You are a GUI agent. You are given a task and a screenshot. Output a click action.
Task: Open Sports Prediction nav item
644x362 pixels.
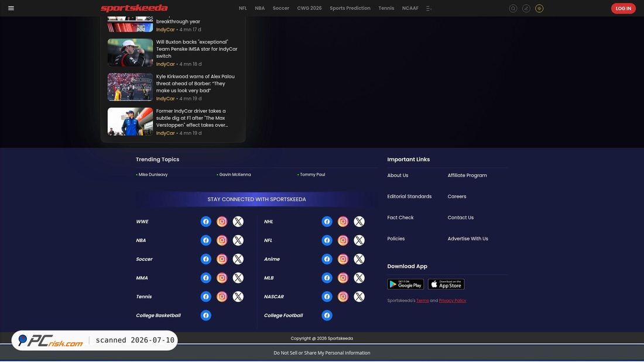point(350,8)
